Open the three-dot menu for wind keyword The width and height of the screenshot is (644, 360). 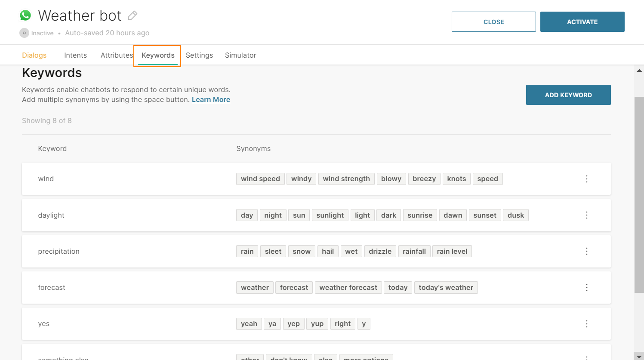[586, 179]
